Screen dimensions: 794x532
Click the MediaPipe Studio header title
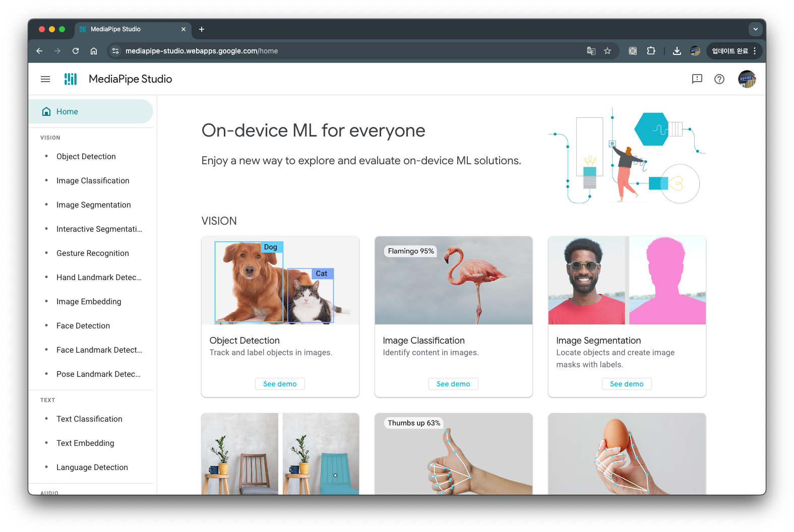click(x=131, y=79)
